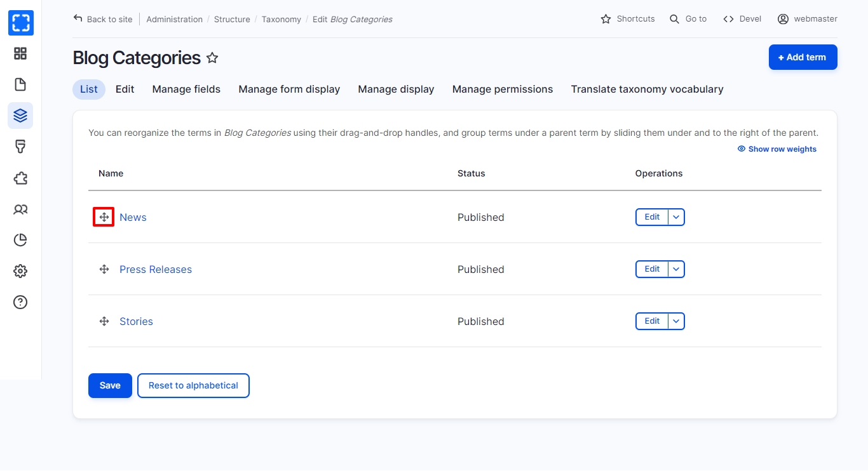Expand the operations dropdown arrow for Stories
This screenshot has height=471, width=868.
[x=676, y=321]
